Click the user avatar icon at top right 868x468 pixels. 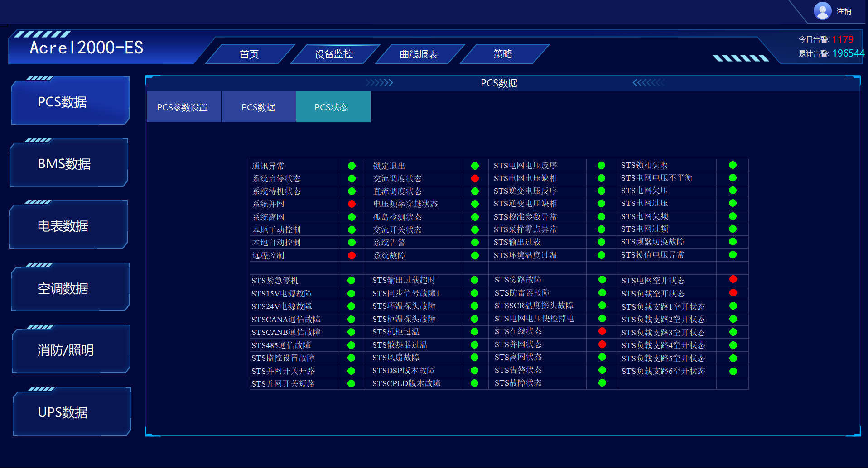(x=822, y=11)
